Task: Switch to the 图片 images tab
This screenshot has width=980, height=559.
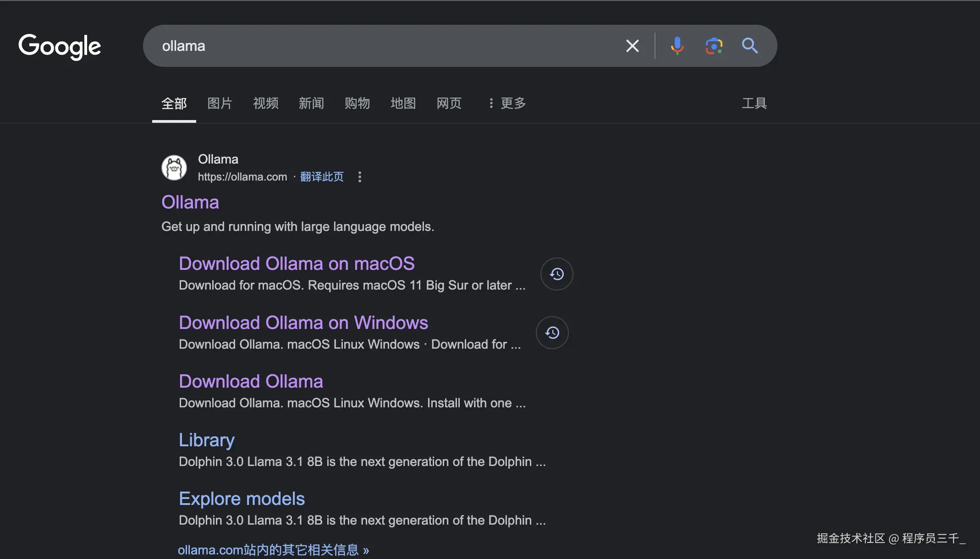Action: click(220, 103)
